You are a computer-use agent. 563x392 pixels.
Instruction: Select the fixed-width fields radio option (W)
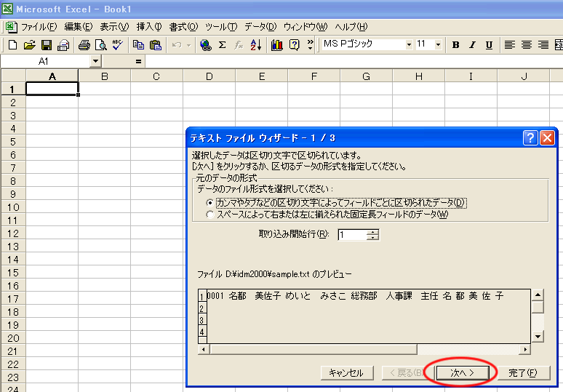[x=209, y=215]
